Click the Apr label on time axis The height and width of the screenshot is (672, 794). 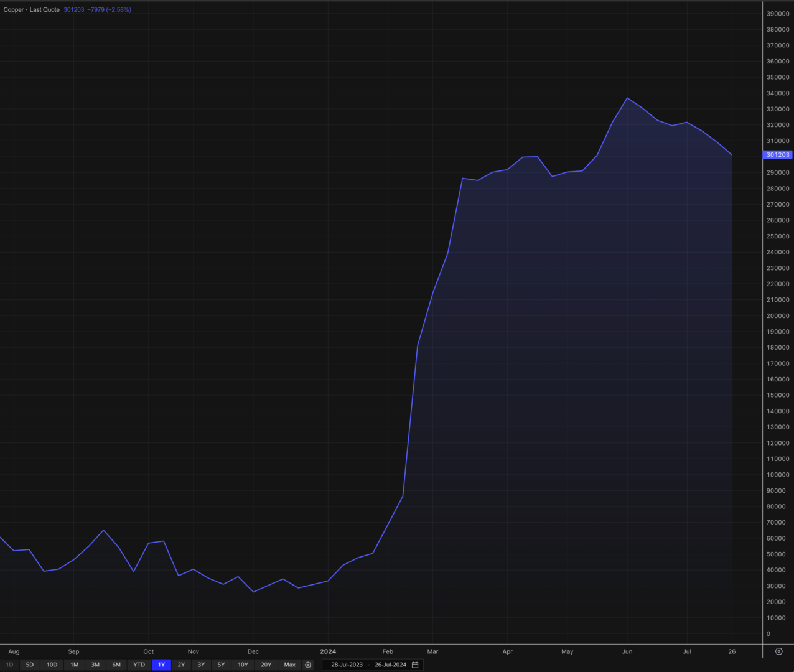(x=507, y=651)
